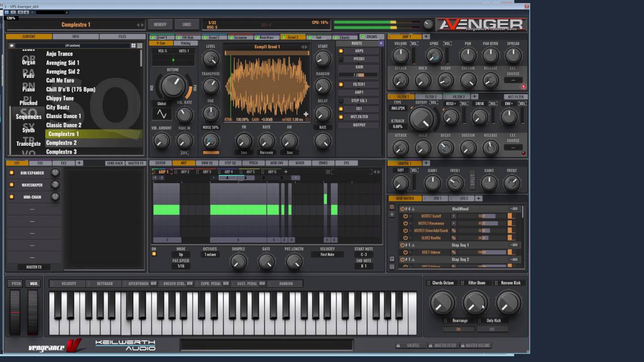Open the RATE dropdown showing Harmonic

[266, 152]
